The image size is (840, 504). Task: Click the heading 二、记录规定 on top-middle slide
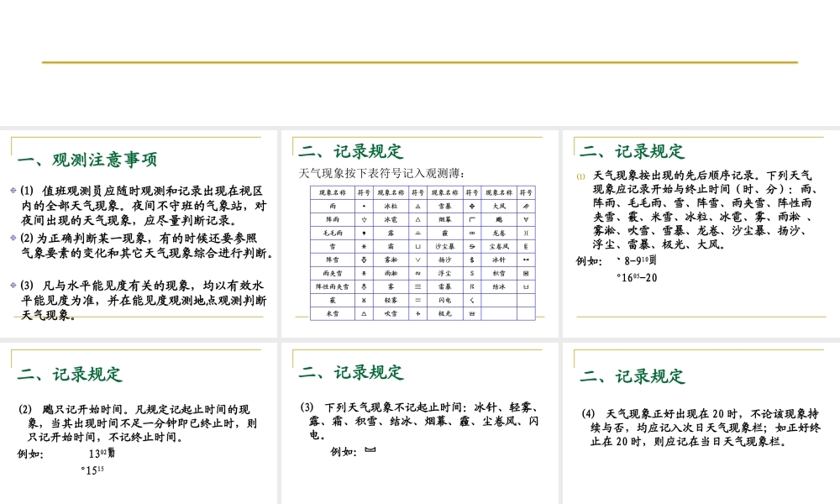coord(349,151)
